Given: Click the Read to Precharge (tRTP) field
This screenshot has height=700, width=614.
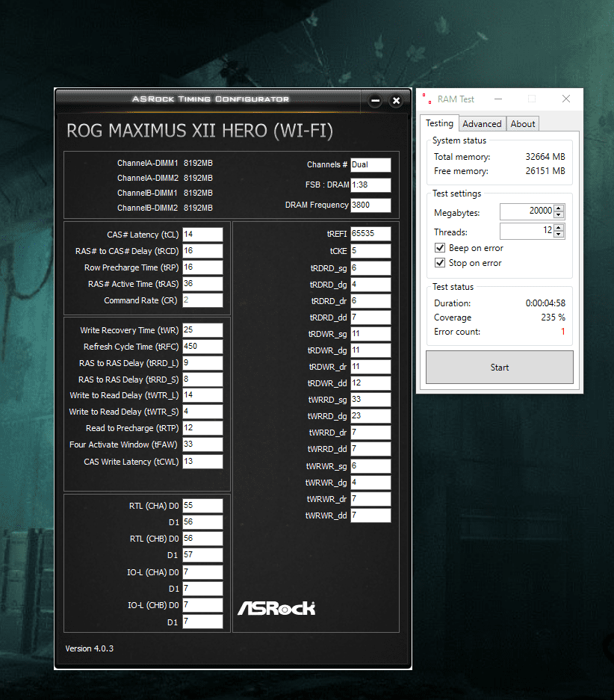Looking at the screenshot, I should pos(202,428).
